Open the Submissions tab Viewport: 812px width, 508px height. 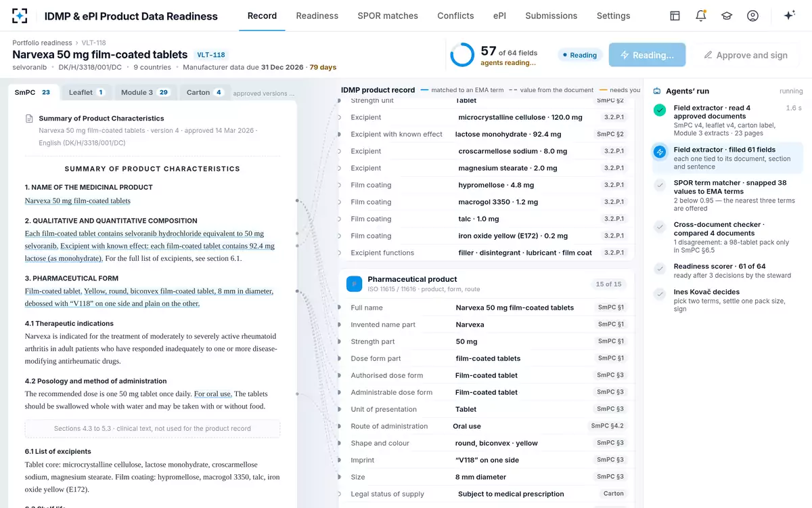pos(551,16)
